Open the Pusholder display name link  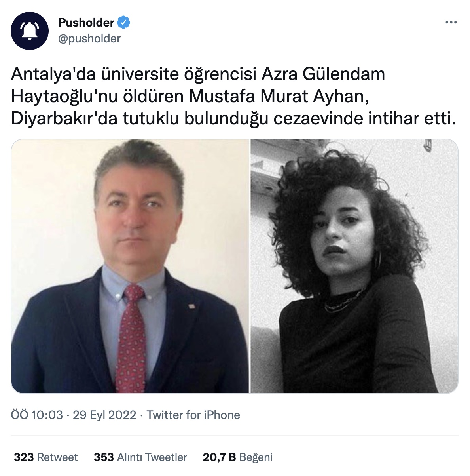(x=86, y=23)
